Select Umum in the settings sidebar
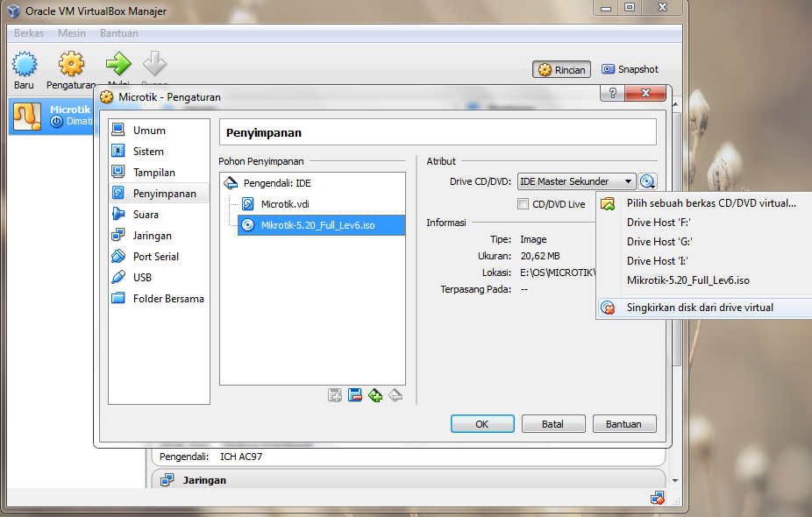The width and height of the screenshot is (812, 517). tap(159, 130)
